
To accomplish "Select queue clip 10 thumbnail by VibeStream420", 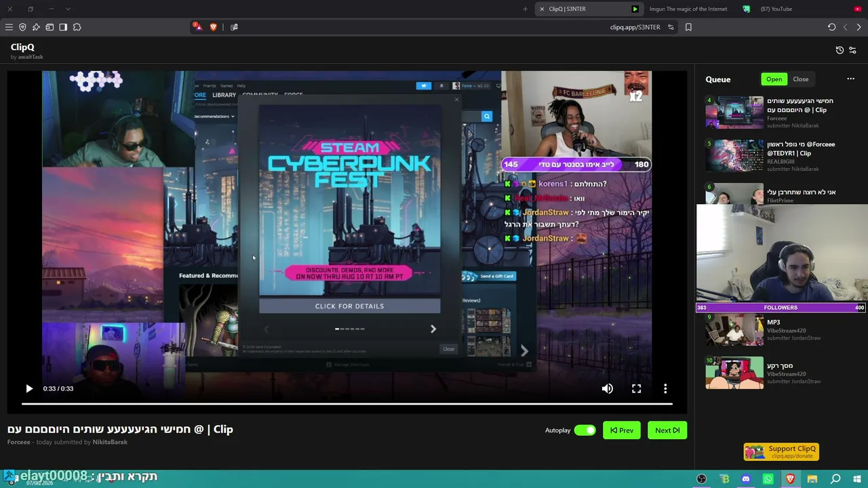I will pos(734,373).
